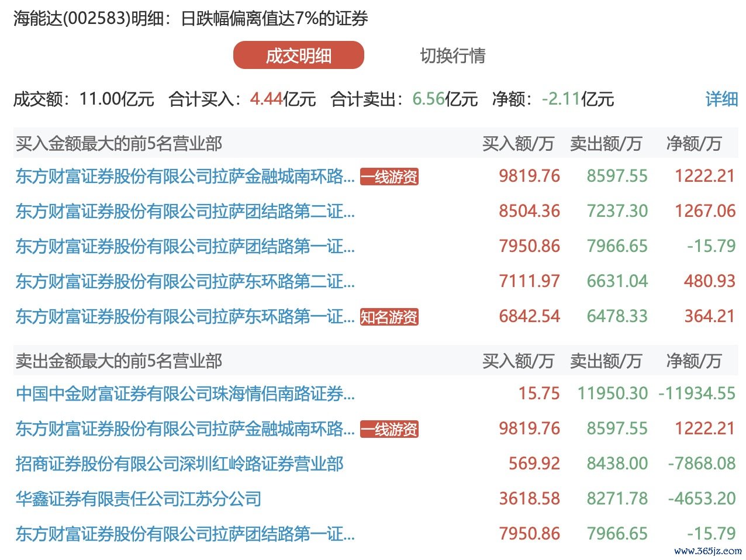Viewport: 746px width, 560px height.
Task: Click 卖出额/万 header in top buyers table
Action: point(606,144)
